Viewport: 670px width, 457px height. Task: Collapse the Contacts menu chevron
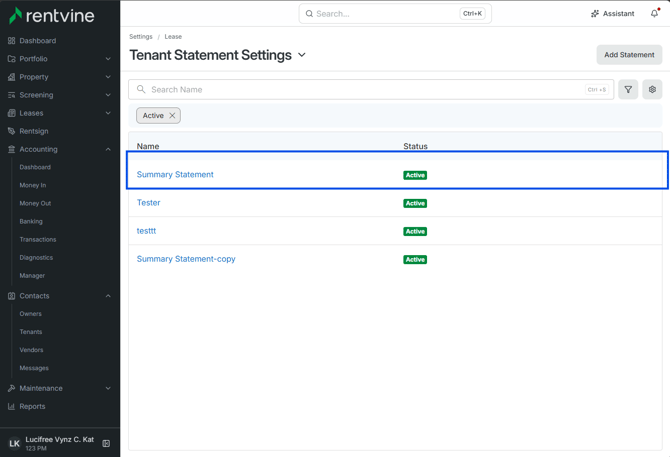(108, 296)
